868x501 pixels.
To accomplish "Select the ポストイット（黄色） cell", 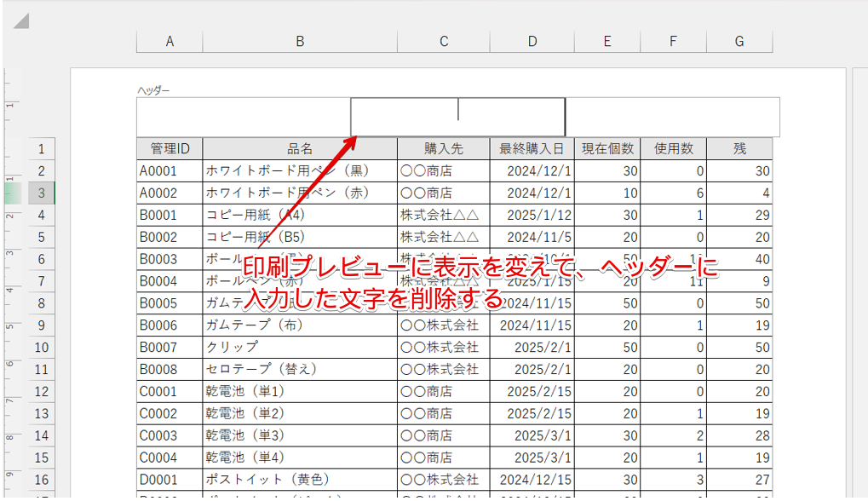I will [300, 480].
